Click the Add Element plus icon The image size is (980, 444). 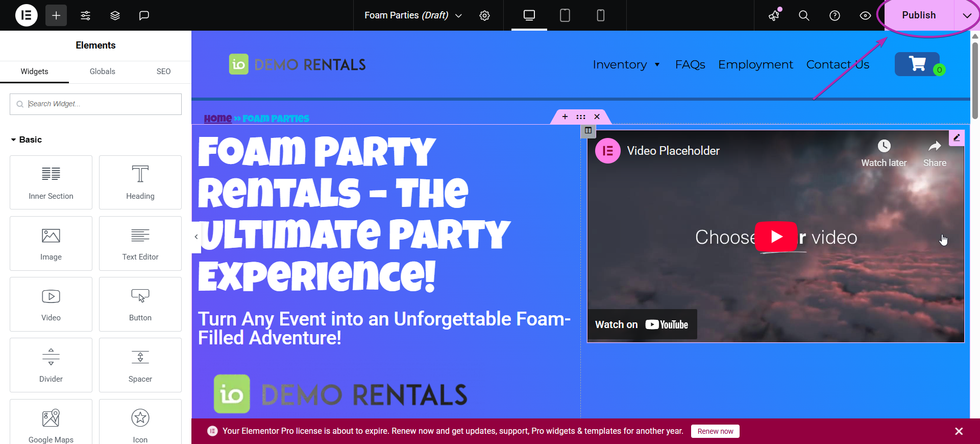pos(56,15)
